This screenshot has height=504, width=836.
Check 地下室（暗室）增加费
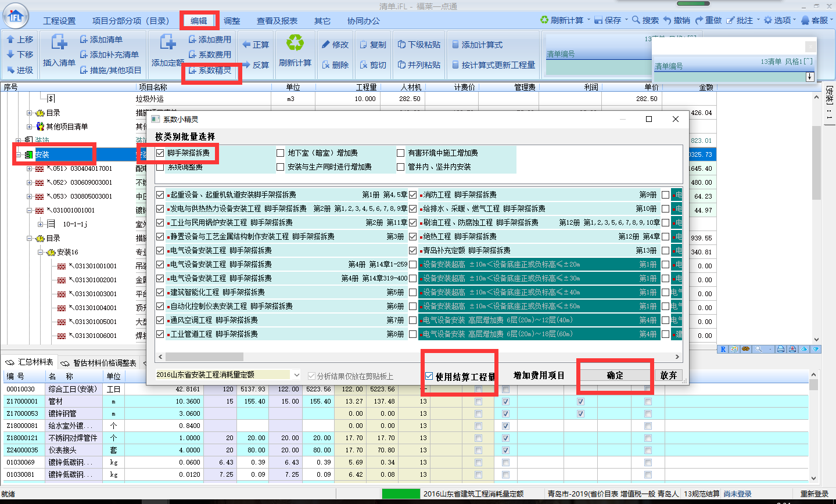[279, 153]
